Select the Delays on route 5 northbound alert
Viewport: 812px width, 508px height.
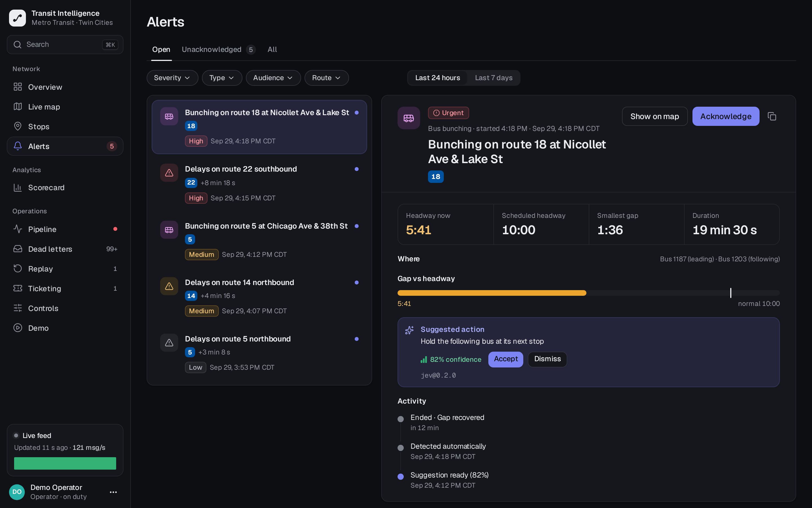(259, 353)
